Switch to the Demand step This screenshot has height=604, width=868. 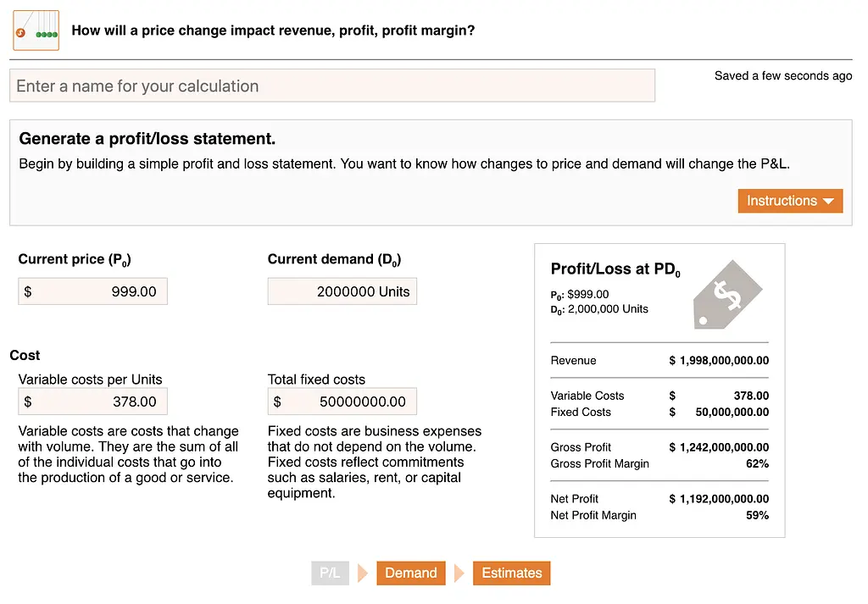pyautogui.click(x=411, y=573)
